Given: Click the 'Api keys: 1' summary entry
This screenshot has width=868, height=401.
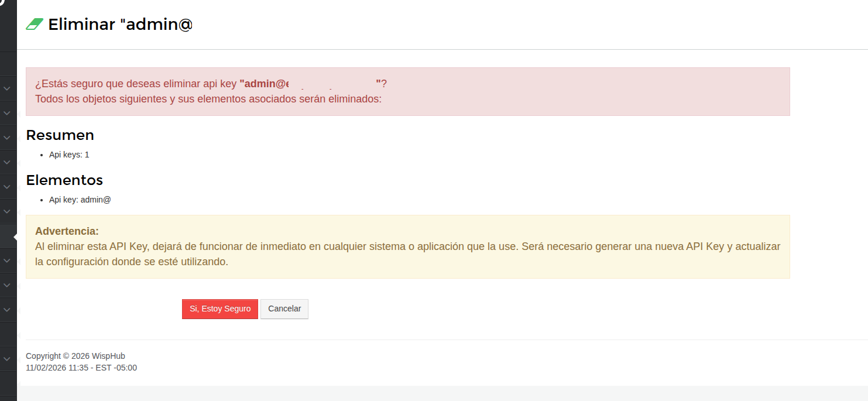Looking at the screenshot, I should (69, 154).
